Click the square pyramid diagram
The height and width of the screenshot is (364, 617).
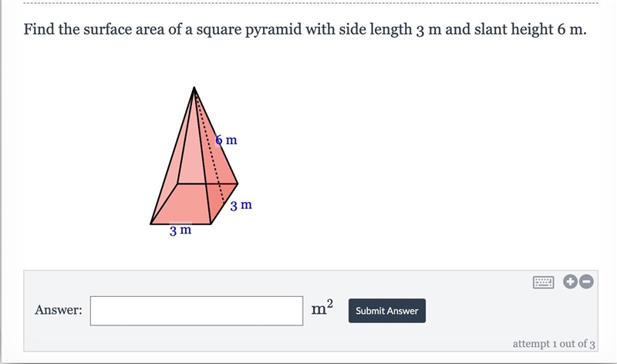coord(194,156)
